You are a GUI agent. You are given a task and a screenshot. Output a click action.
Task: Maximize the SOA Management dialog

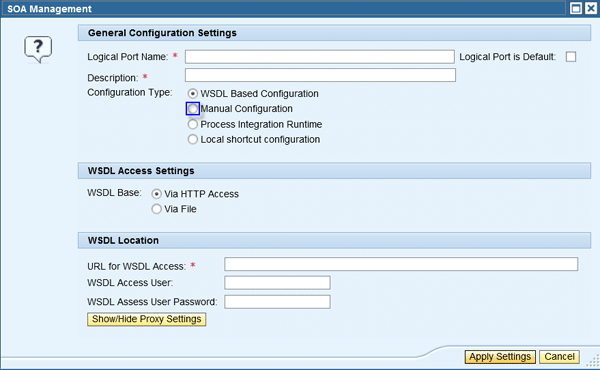coord(576,8)
